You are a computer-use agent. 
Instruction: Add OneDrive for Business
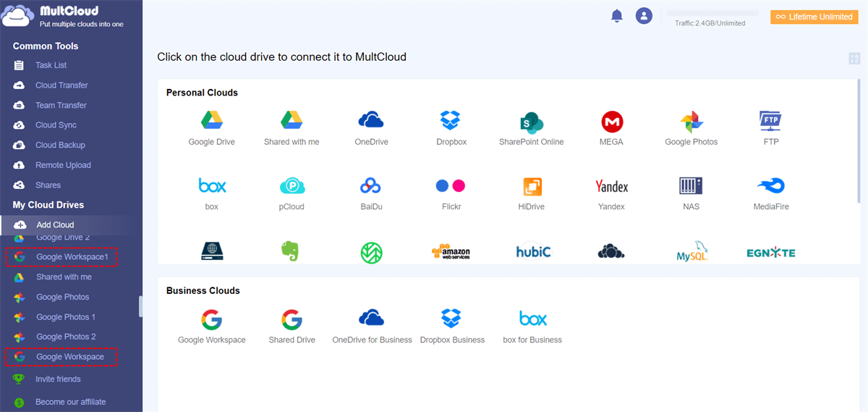pos(372,326)
